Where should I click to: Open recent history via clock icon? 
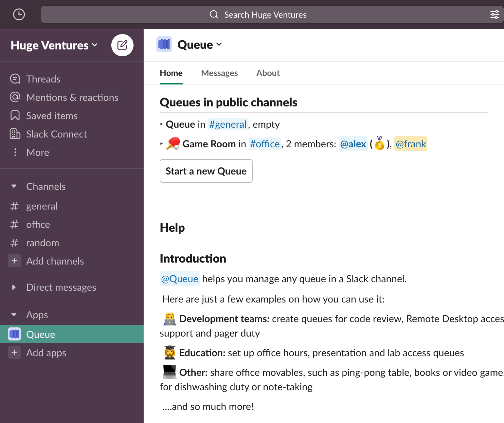[19, 14]
